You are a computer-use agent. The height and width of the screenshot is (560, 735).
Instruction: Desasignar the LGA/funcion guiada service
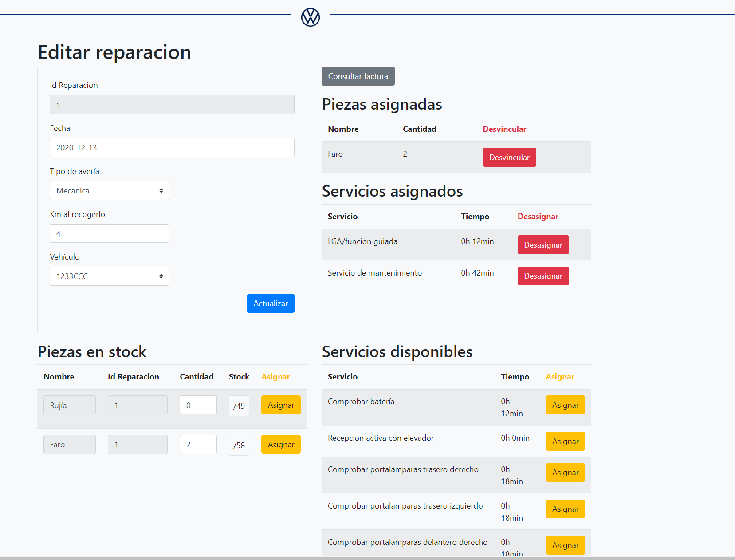[543, 245]
